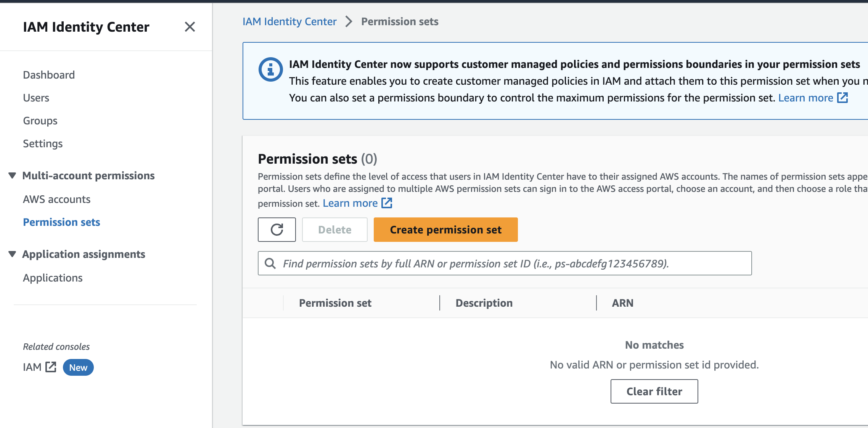
Task: Click the Clear filter button
Action: pyautogui.click(x=654, y=391)
